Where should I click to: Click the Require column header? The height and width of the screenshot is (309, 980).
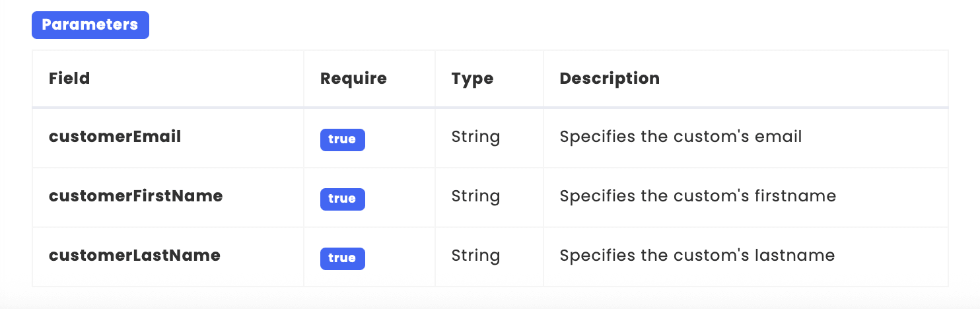coord(353,78)
